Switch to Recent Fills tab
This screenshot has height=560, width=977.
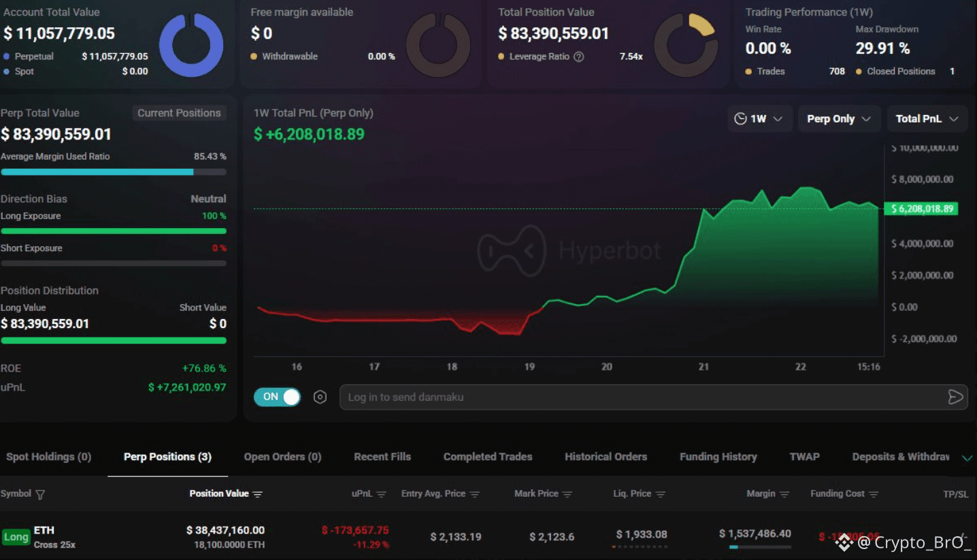coord(382,457)
